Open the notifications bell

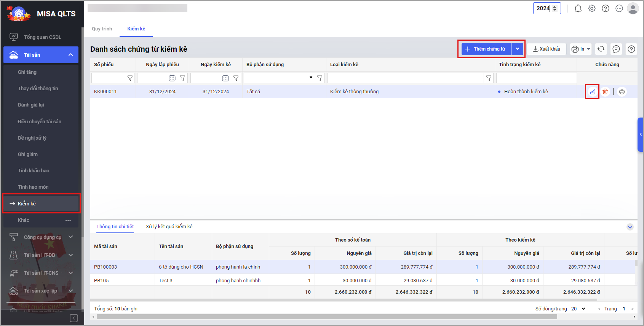coord(578,8)
